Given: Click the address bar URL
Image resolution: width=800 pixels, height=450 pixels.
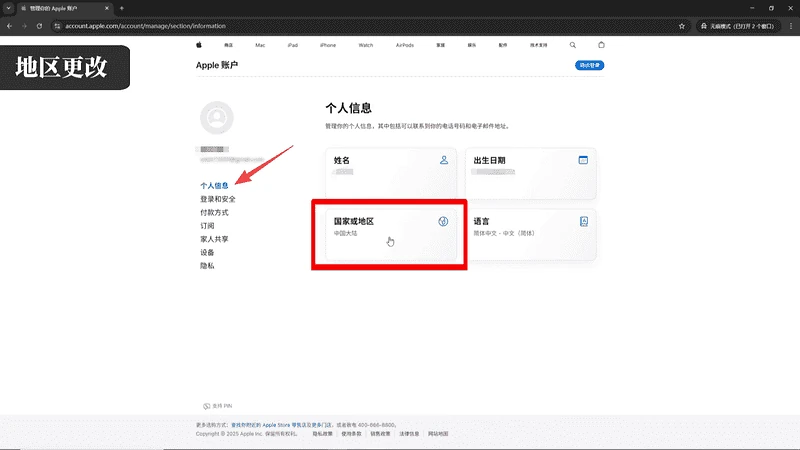Looking at the screenshot, I should (145, 26).
